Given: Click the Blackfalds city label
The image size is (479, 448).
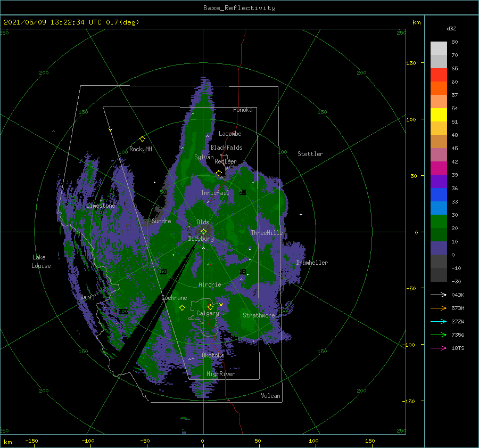Looking at the screenshot, I should (226, 148).
